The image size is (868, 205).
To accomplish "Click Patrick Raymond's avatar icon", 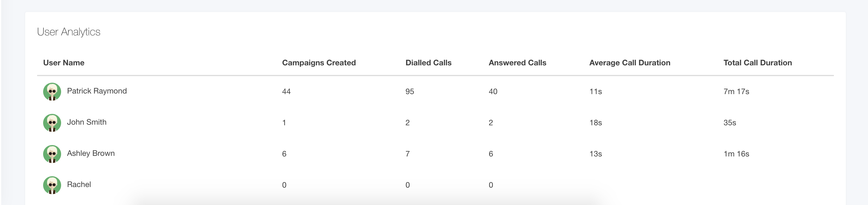I will coord(52,92).
